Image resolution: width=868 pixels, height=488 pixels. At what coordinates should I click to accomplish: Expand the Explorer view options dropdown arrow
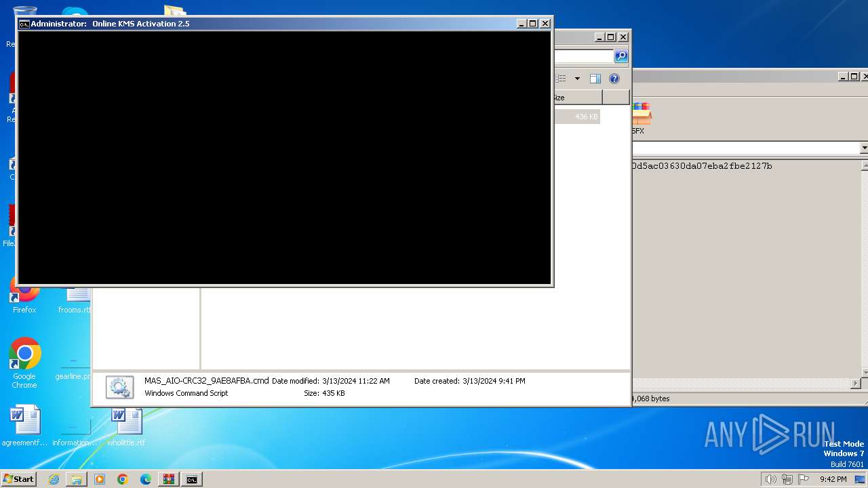pyautogui.click(x=577, y=79)
